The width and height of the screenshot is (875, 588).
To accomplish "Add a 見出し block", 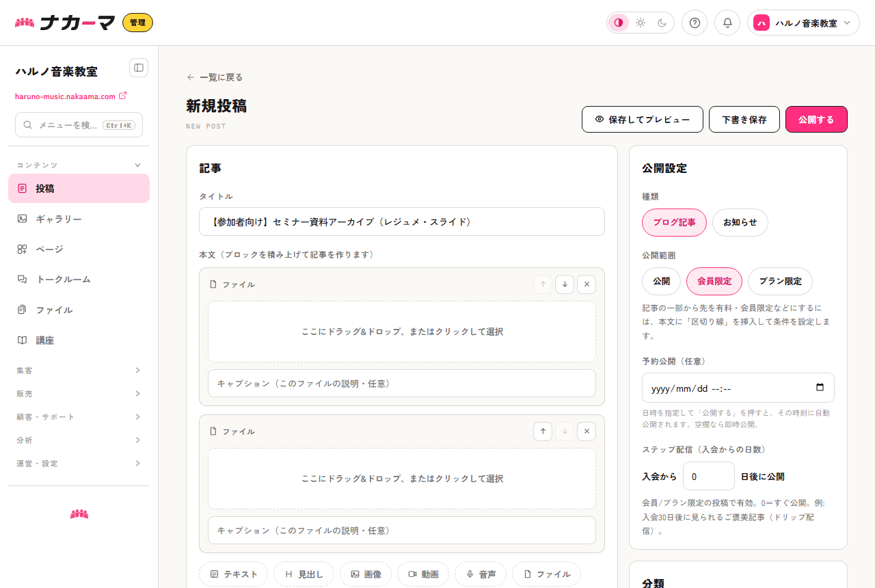I will [304, 574].
